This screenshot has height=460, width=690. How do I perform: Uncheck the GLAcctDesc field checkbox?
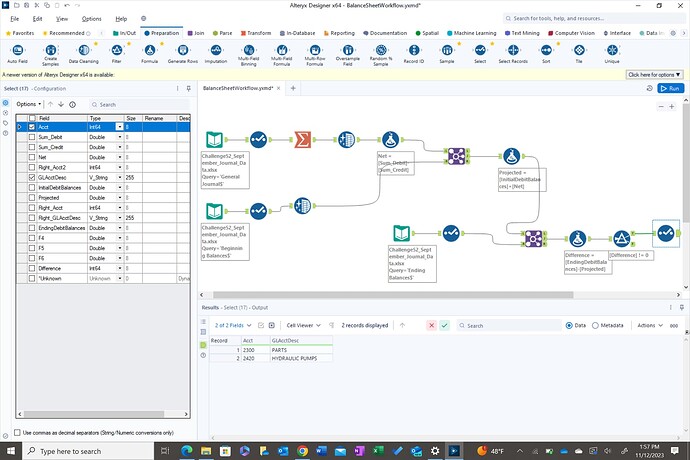(32, 177)
